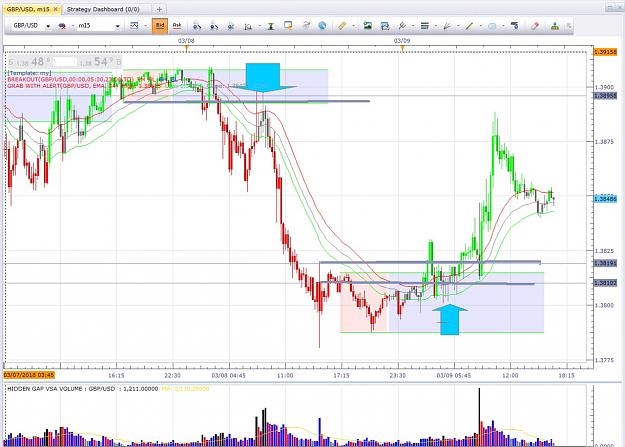Image resolution: width=625 pixels, height=447 pixels.
Task: Click the first zoom magnifier icon
Action: (x=197, y=26)
